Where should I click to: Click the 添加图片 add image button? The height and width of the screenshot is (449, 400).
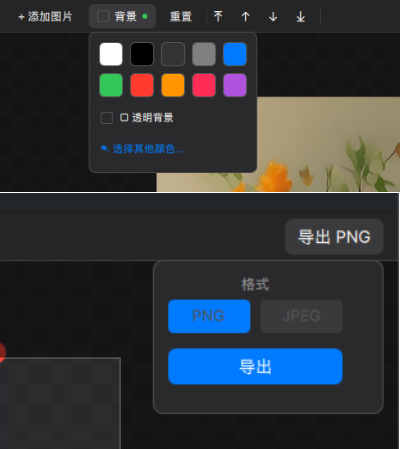45,16
